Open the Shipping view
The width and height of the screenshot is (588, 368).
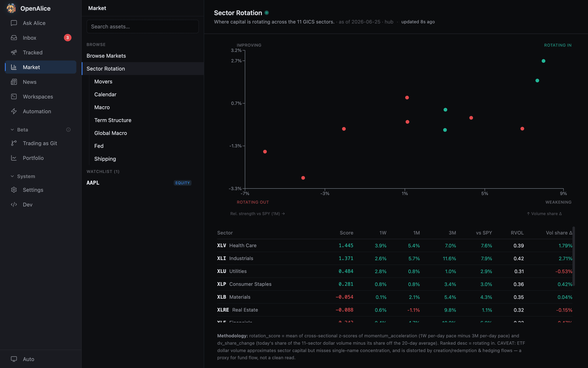(x=147, y=159)
